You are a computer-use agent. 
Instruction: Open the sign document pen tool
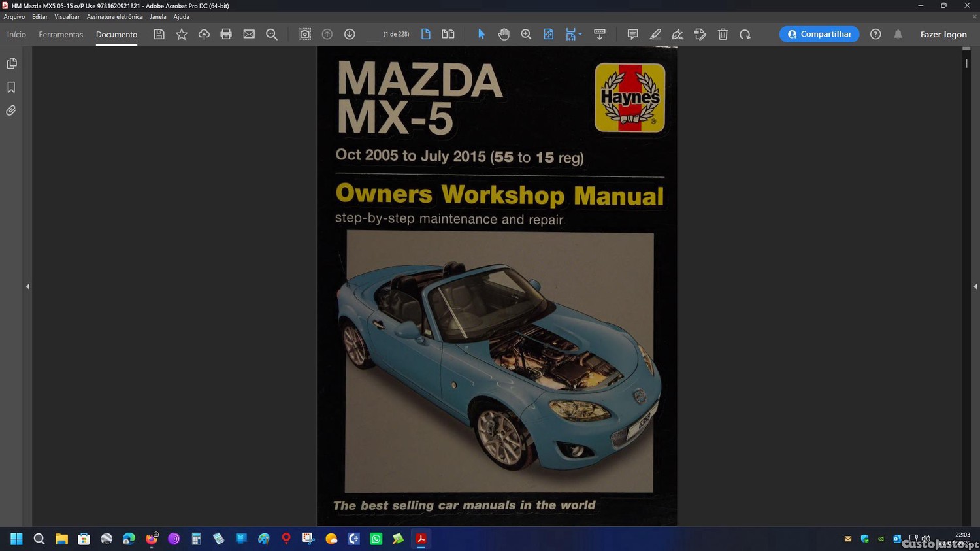click(x=678, y=34)
